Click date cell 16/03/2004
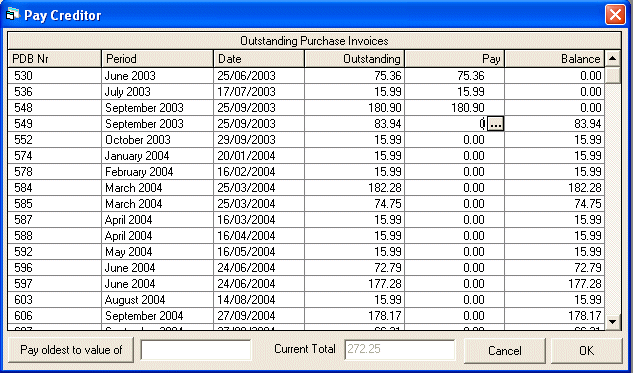 [259, 220]
